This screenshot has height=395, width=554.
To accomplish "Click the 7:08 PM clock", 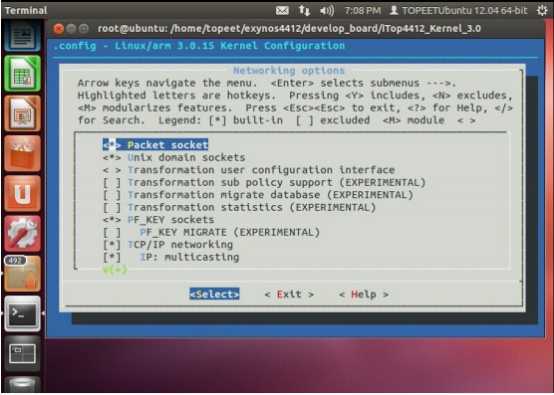I will [x=363, y=11].
